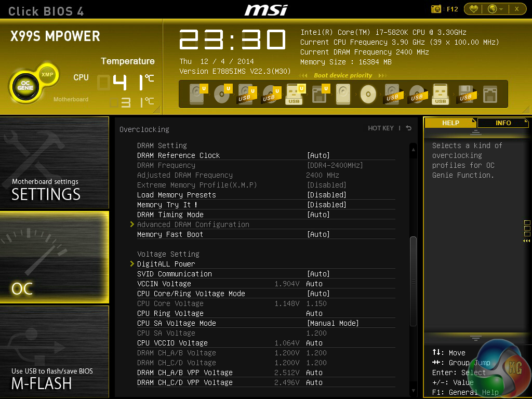Open favorites with the heart icon
The width and height of the screenshot is (532, 399).
(x=474, y=9)
